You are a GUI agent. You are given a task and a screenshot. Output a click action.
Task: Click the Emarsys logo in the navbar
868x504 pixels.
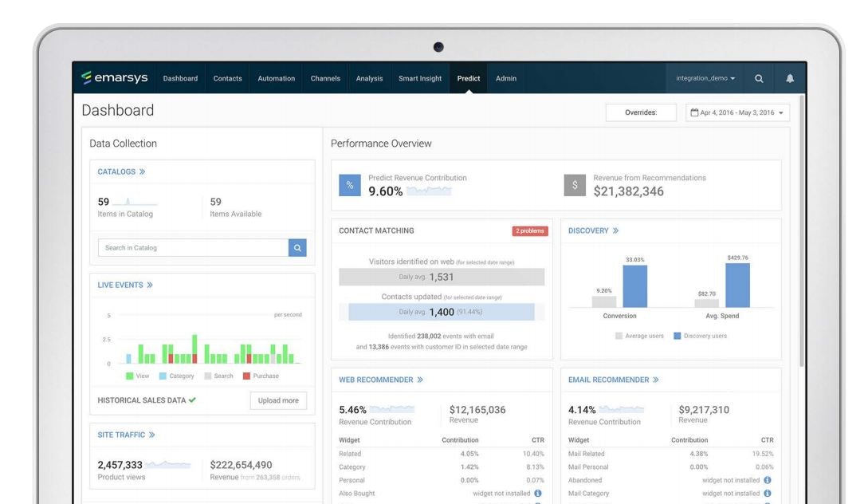tap(116, 78)
